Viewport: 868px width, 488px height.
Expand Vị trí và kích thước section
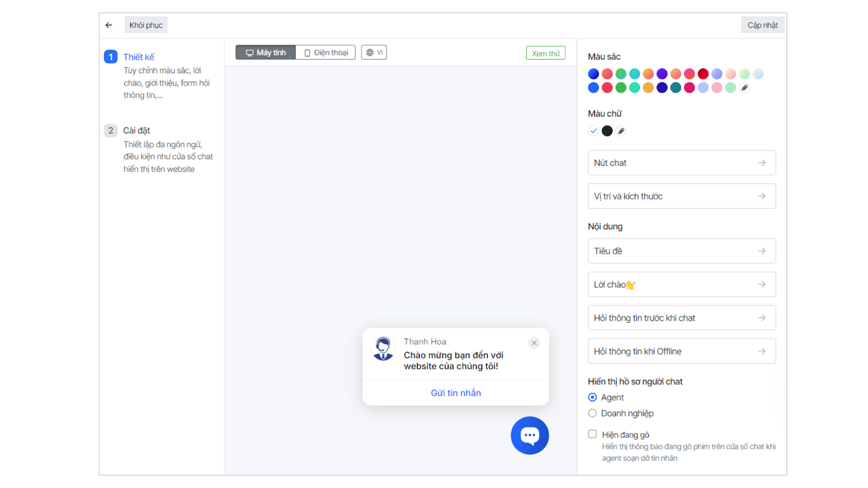coord(681,196)
